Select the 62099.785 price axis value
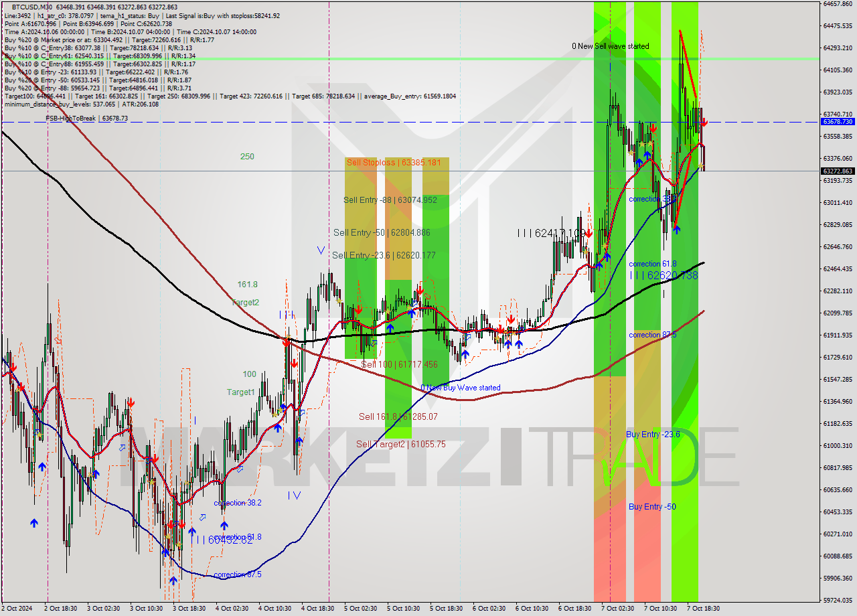 point(838,313)
